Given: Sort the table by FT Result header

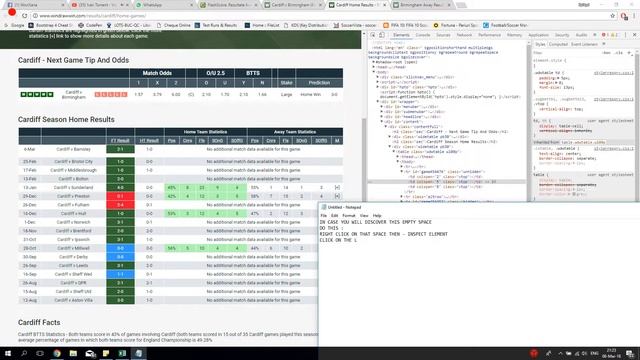Looking at the screenshot, I should click(x=120, y=140).
